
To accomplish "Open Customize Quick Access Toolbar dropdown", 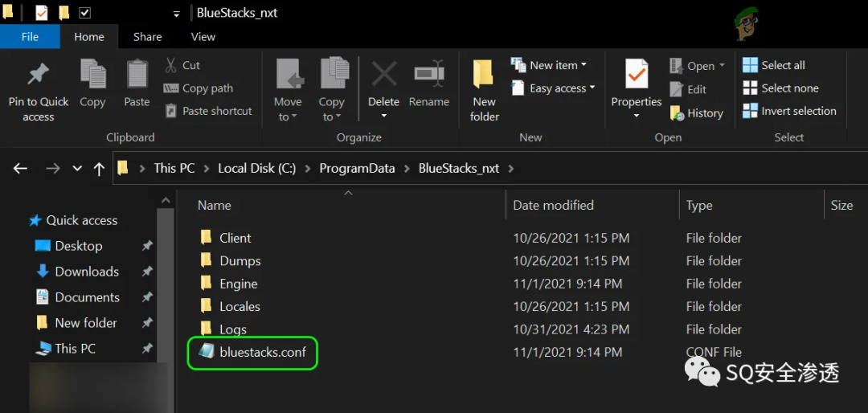I will (176, 14).
